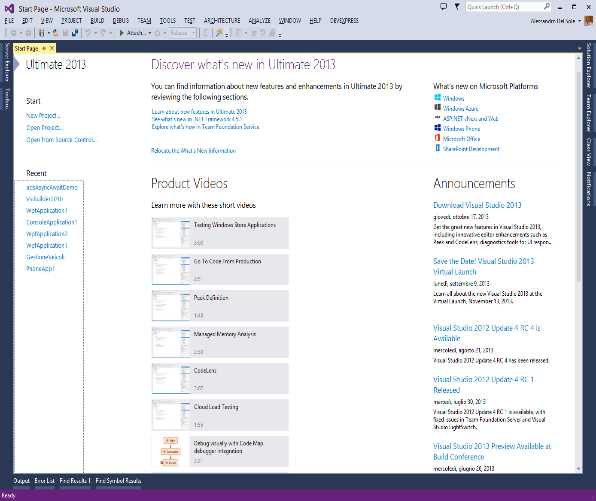This screenshot has height=501, width=596.
Task: Click the Save toolbar icon
Action: (65, 33)
